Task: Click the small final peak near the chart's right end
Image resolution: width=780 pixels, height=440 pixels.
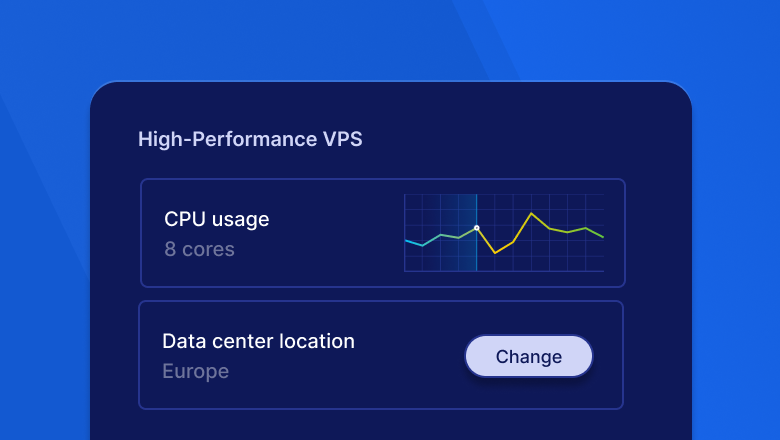Action: click(x=585, y=228)
